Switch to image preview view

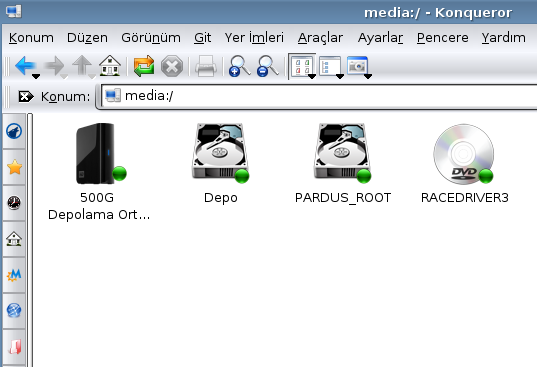pyautogui.click(x=357, y=65)
